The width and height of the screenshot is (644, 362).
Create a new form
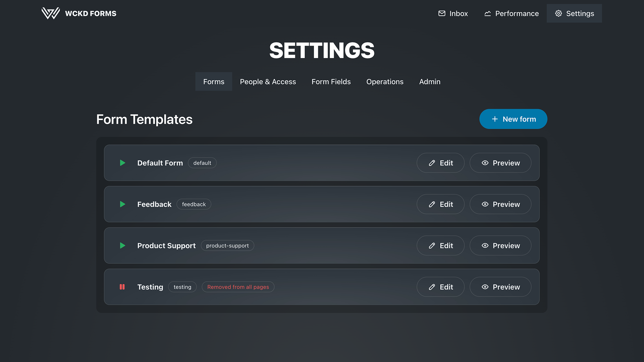pos(513,119)
